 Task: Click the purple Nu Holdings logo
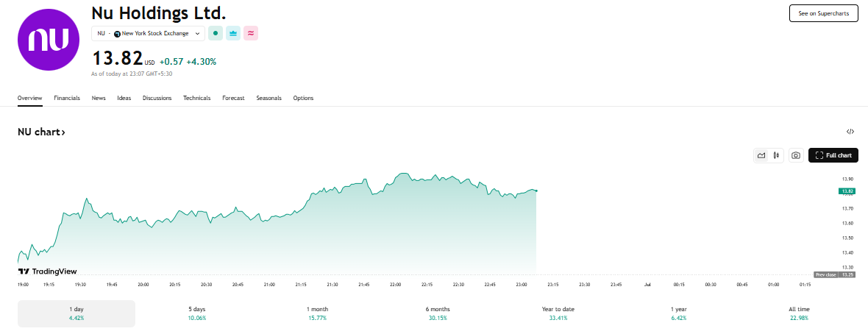[x=49, y=39]
